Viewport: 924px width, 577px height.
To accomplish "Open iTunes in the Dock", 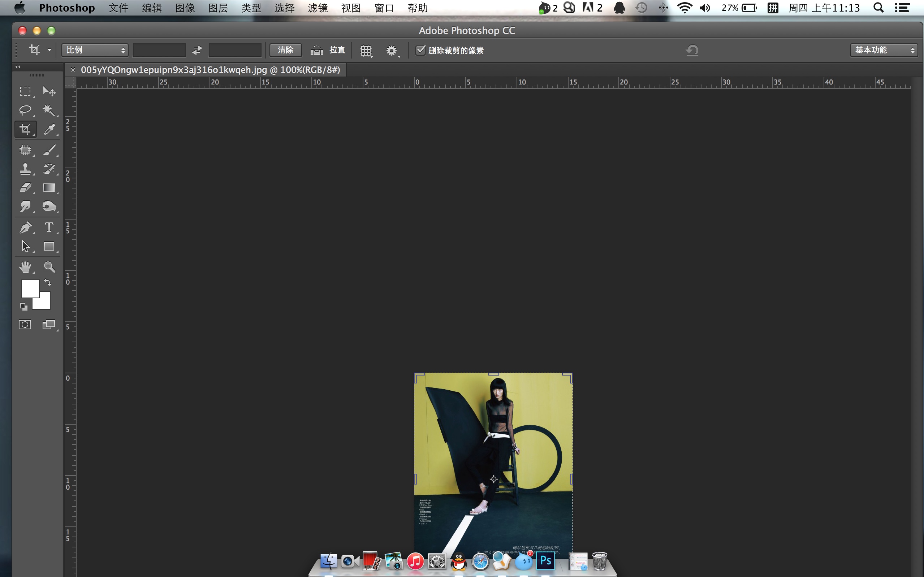I will click(x=415, y=561).
